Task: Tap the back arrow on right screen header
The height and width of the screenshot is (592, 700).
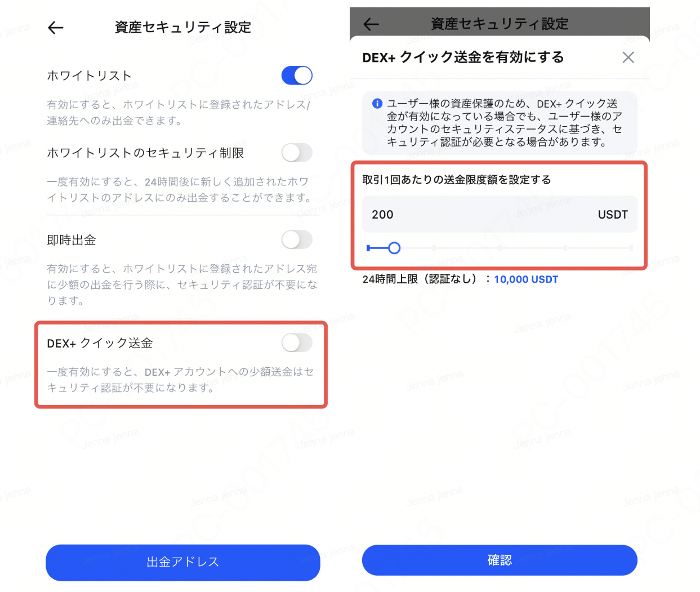Action: point(371,24)
